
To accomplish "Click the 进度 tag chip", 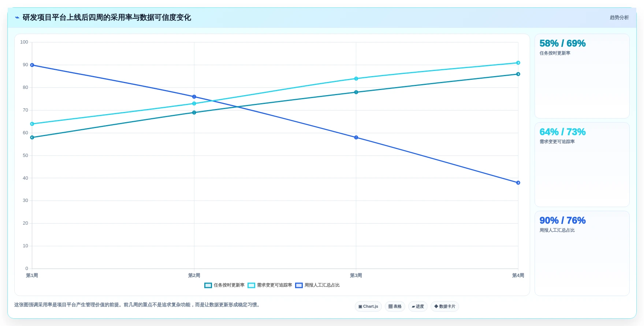I will [x=418, y=307].
